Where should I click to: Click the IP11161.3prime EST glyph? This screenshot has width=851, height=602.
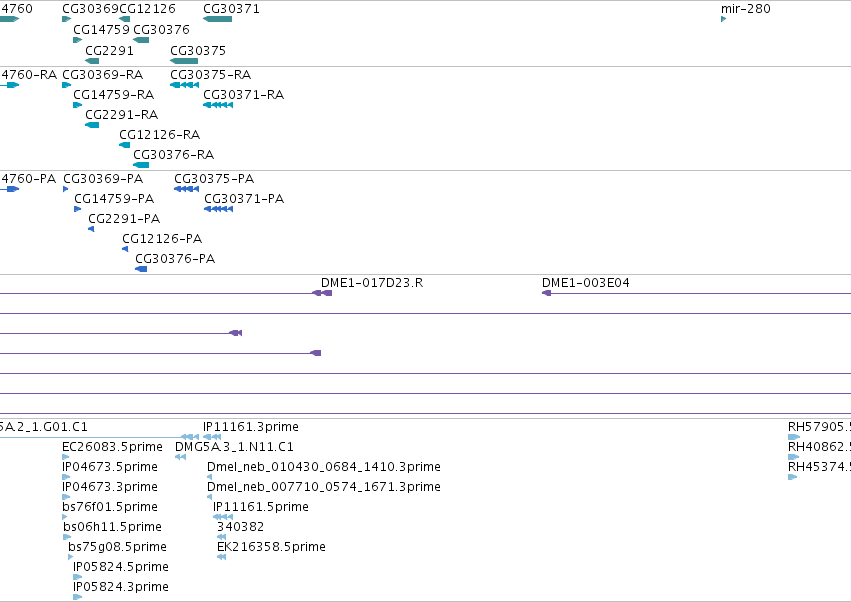[212, 437]
